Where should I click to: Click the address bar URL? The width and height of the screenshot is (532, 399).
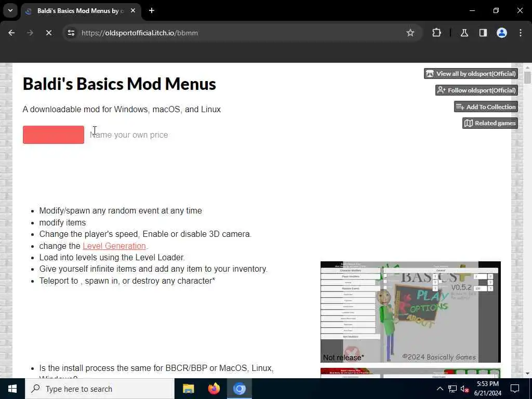[139, 33]
